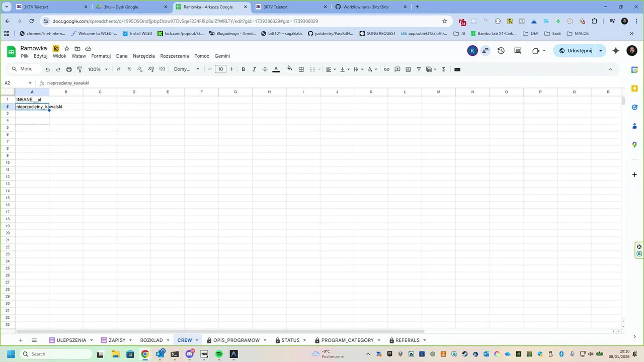644x362 pixels.
Task: Create a filter with the funnel icon
Action: click(x=419, y=69)
